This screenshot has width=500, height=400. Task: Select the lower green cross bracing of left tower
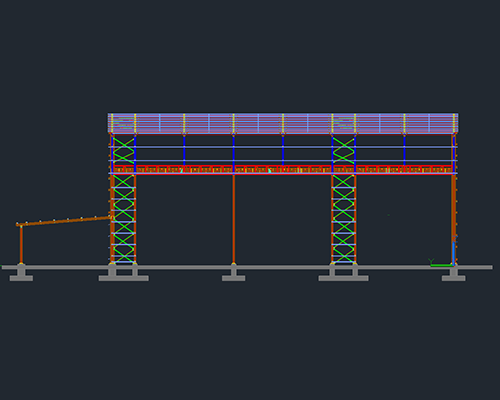point(124,219)
